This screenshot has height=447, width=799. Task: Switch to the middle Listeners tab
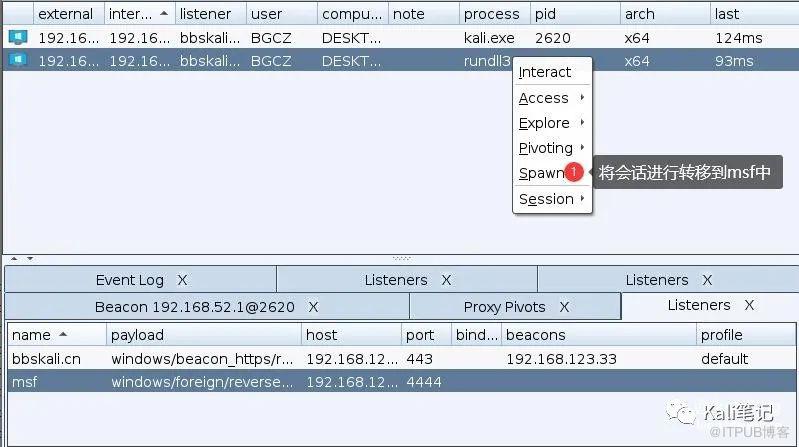tap(395, 280)
